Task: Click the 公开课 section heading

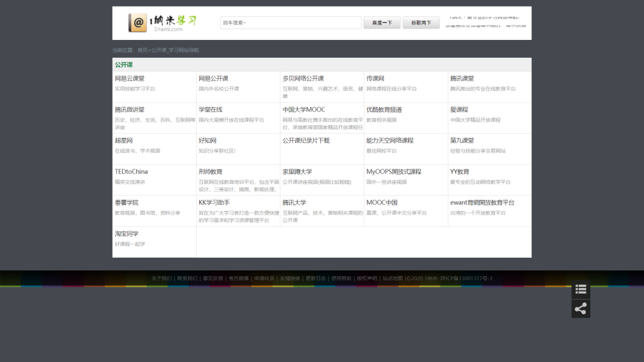Action: [123, 64]
